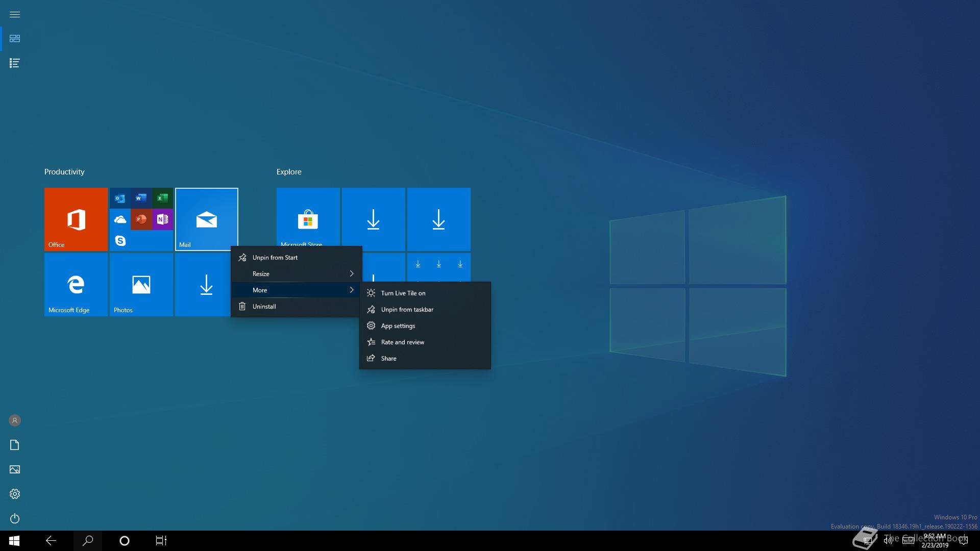The height and width of the screenshot is (551, 980).
Task: Open the Photos tile
Action: click(x=141, y=285)
